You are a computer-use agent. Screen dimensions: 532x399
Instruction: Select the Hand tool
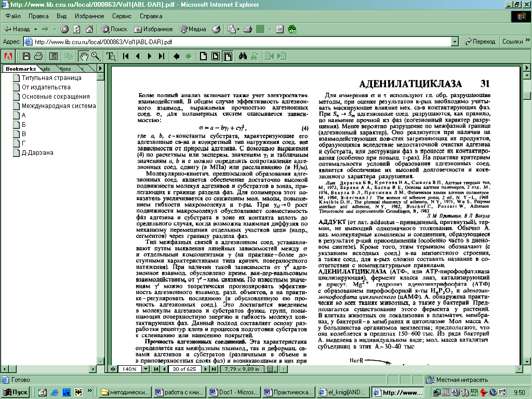[84, 56]
